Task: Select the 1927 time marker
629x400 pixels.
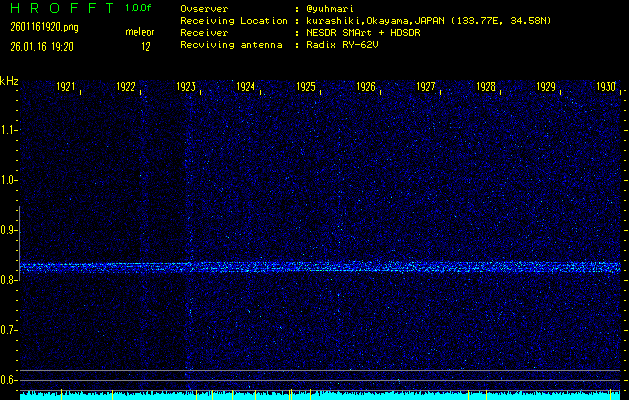Action: [426, 87]
